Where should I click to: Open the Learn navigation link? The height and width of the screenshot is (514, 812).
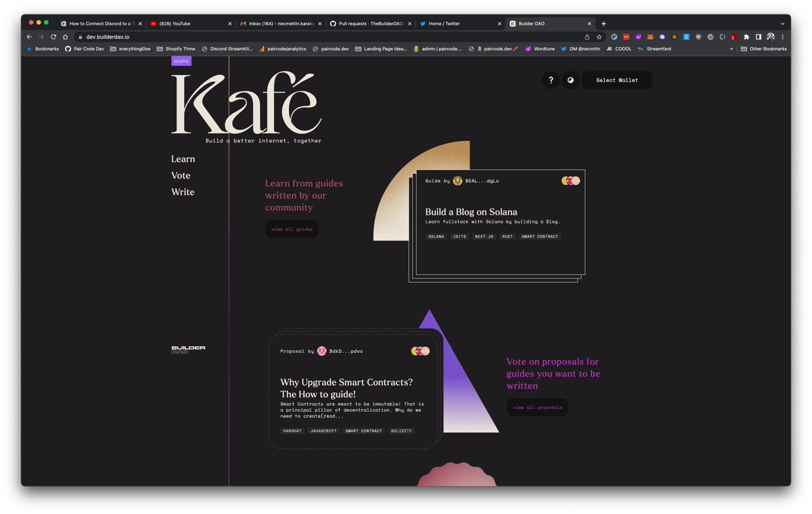coord(183,159)
